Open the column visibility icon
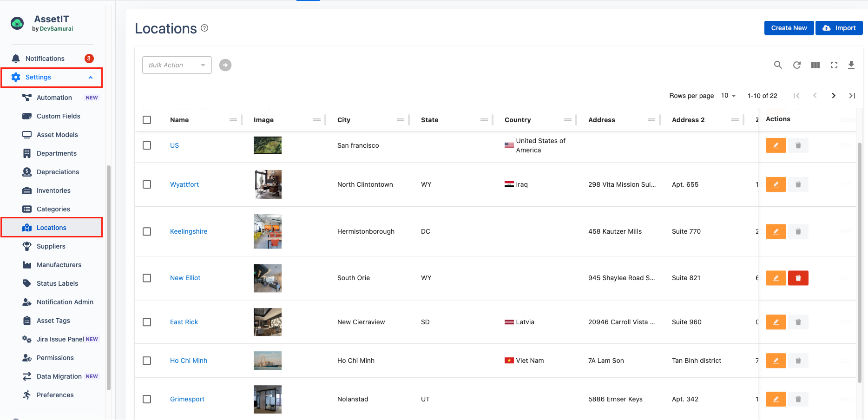Viewport: 868px width, 420px height. [x=815, y=65]
